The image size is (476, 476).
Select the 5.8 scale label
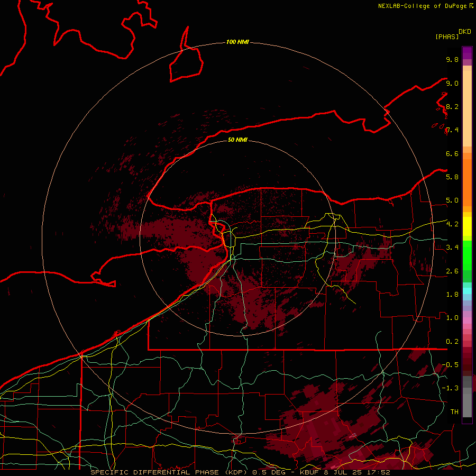452,177
